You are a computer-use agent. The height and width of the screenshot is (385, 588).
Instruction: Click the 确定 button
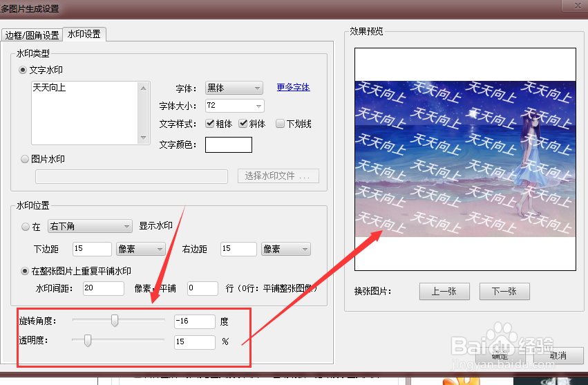pos(500,355)
